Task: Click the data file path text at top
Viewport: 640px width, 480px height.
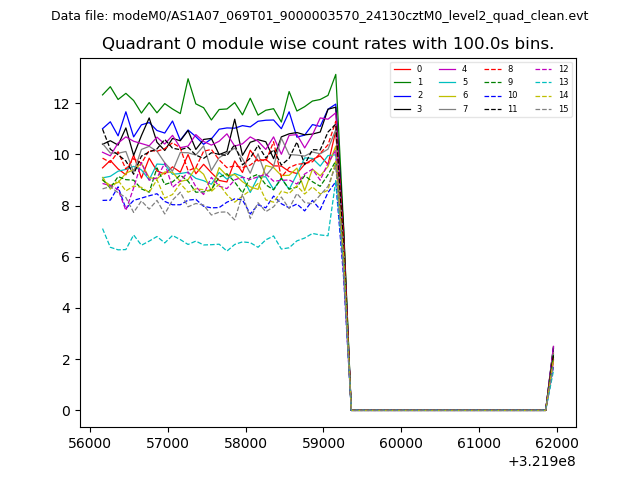Action: click(320, 16)
